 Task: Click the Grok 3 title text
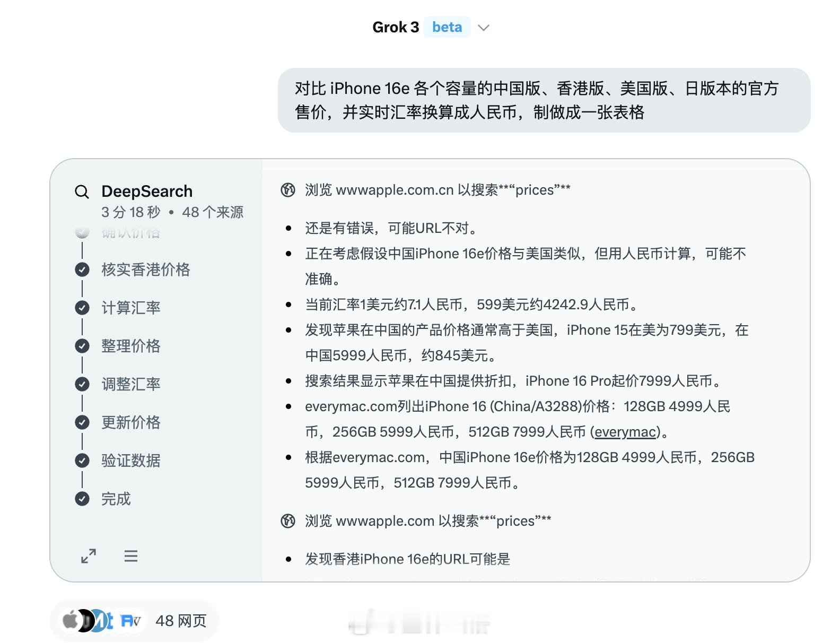[x=396, y=27]
